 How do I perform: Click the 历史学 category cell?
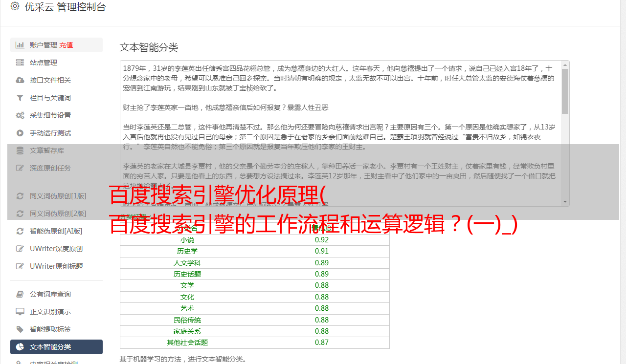pos(187,251)
